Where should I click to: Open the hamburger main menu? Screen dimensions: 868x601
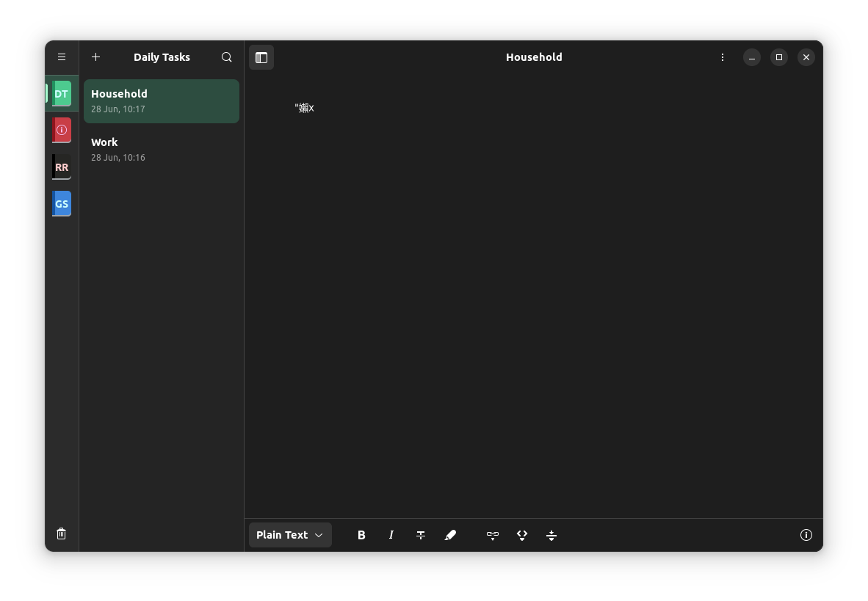62,57
